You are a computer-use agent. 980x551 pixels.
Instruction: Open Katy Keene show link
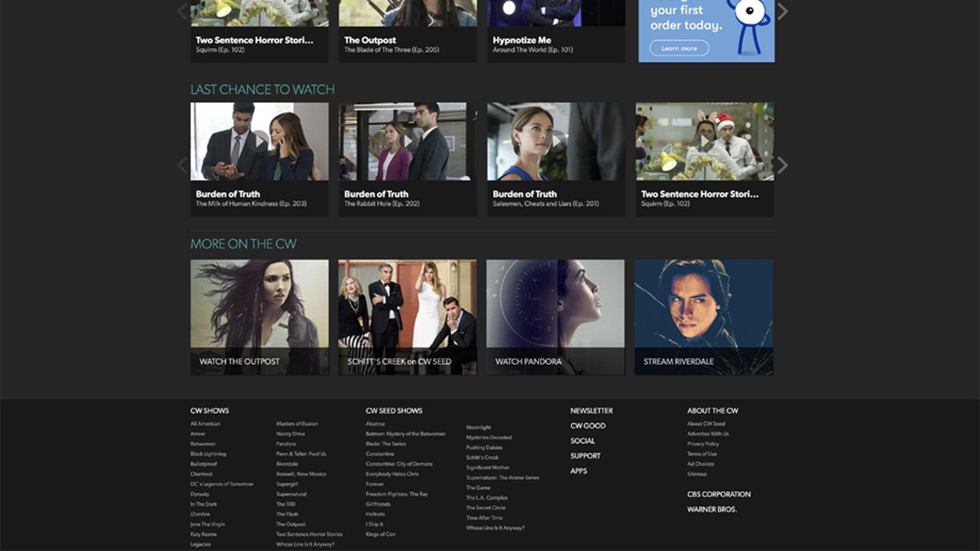click(x=203, y=534)
